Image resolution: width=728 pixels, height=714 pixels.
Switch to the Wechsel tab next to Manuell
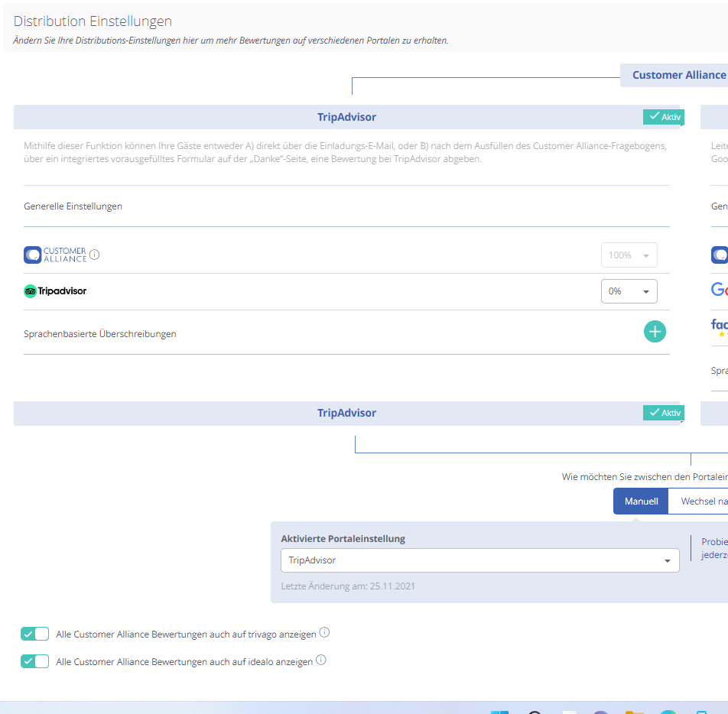[698, 501]
